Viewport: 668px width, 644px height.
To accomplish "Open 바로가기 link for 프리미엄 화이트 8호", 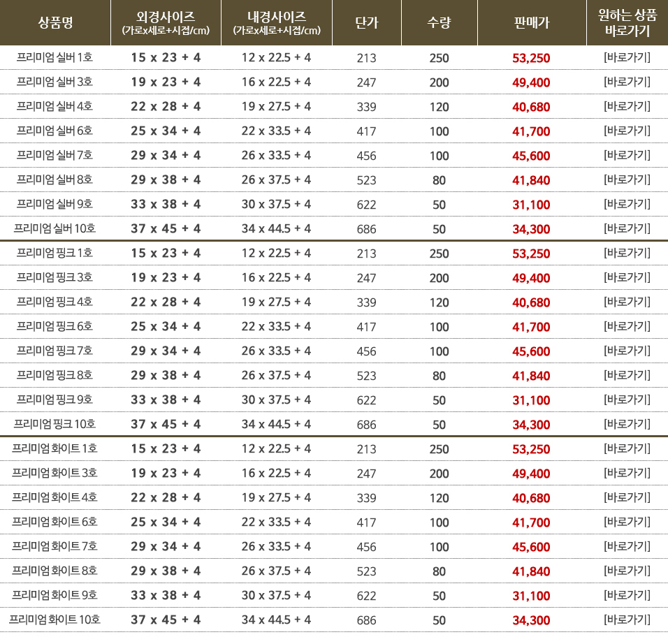I will (627, 571).
